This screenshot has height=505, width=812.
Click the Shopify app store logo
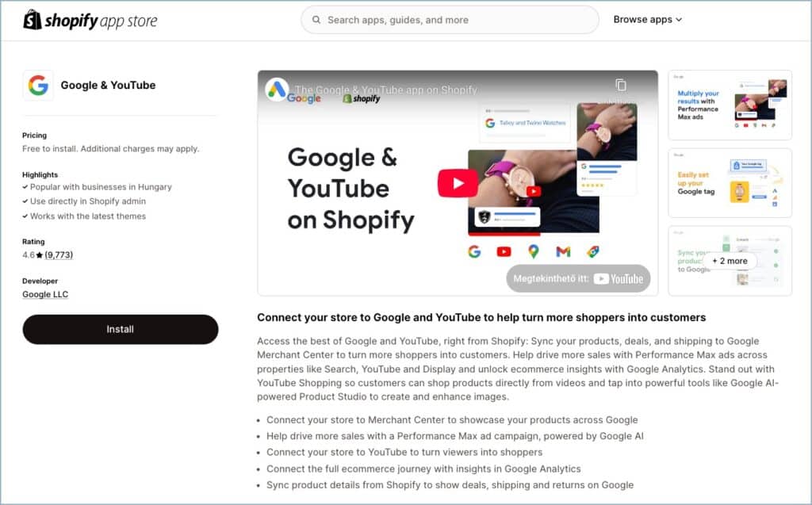point(90,20)
